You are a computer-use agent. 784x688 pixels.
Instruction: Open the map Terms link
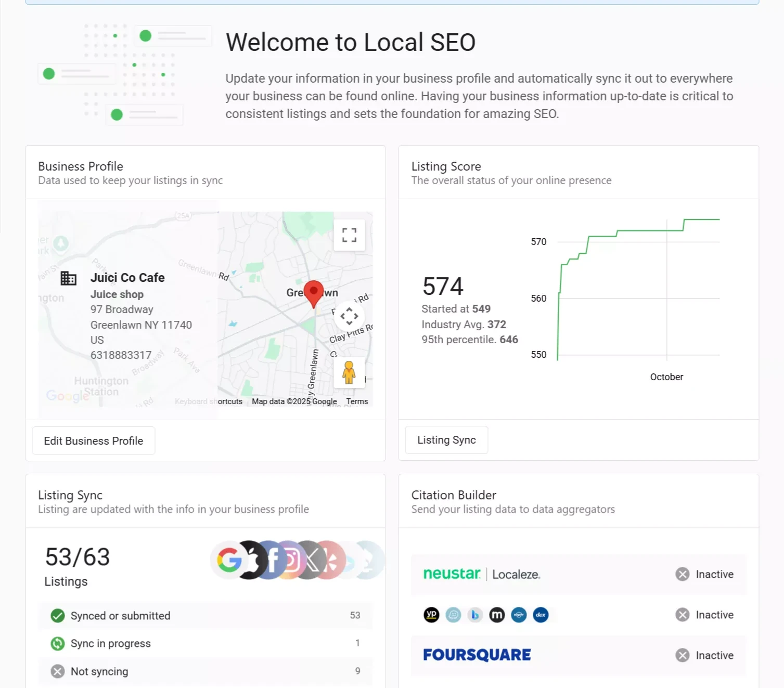(357, 401)
